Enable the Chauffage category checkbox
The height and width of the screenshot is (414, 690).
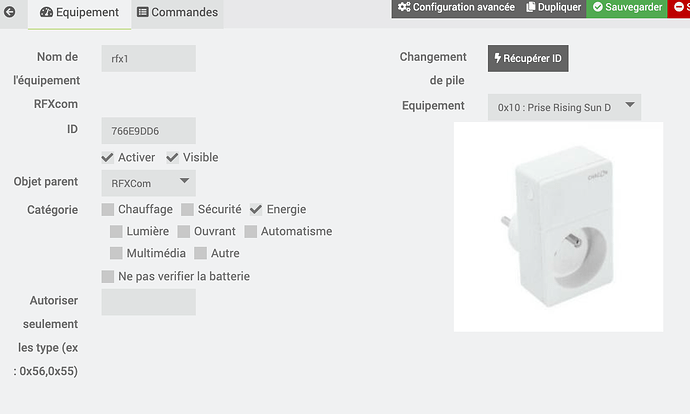[x=108, y=209]
